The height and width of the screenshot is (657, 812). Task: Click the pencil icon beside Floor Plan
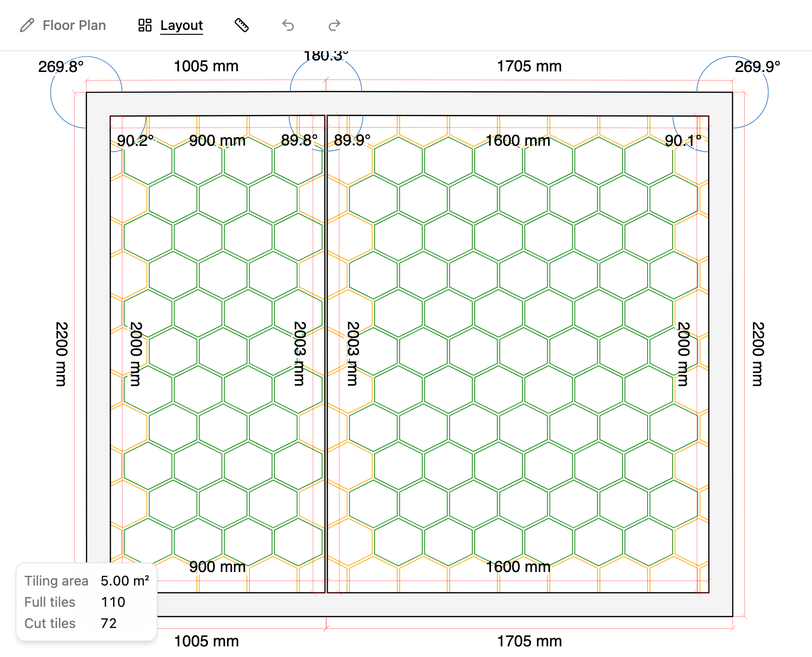27,25
